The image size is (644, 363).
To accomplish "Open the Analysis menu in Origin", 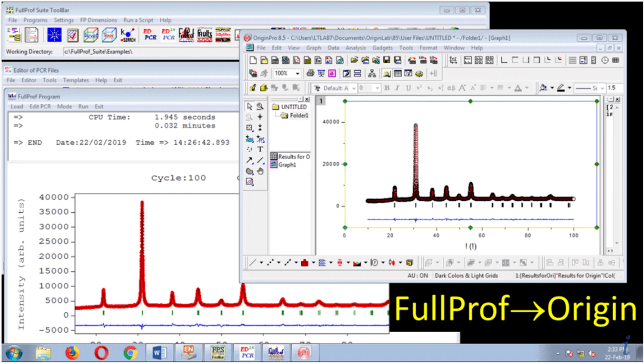I will pos(355,48).
